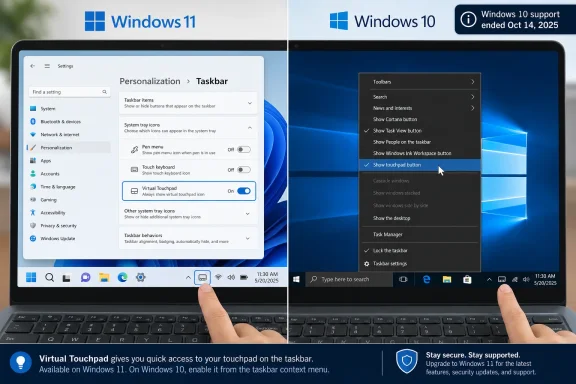Open File Explorer on Windows 10 taskbar
The image size is (576, 384).
(x=447, y=279)
